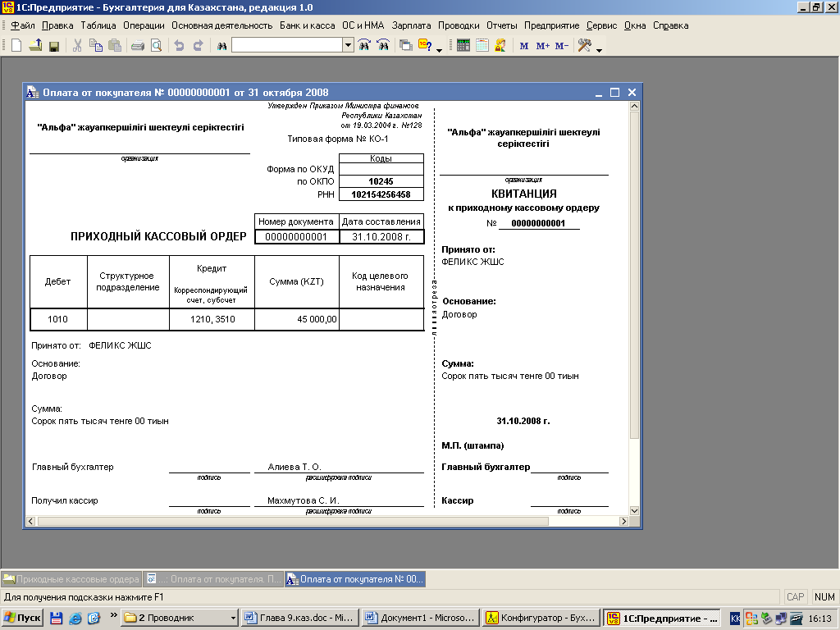The width and height of the screenshot is (840, 630).
Task: Click the Find next binoculars icon
Action: [x=364, y=46]
